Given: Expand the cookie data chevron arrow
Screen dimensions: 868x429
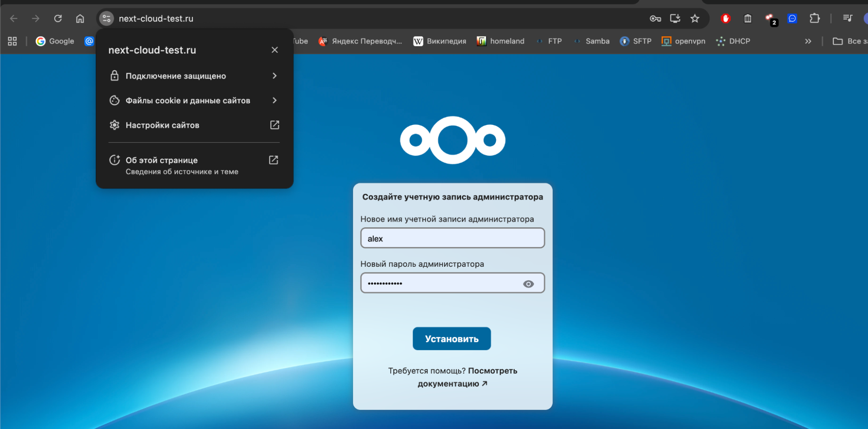Looking at the screenshot, I should pyautogui.click(x=274, y=101).
